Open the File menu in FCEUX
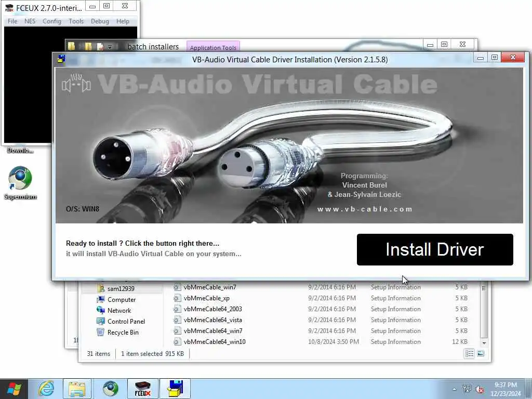Viewport: 532px width, 399px height. click(x=12, y=21)
